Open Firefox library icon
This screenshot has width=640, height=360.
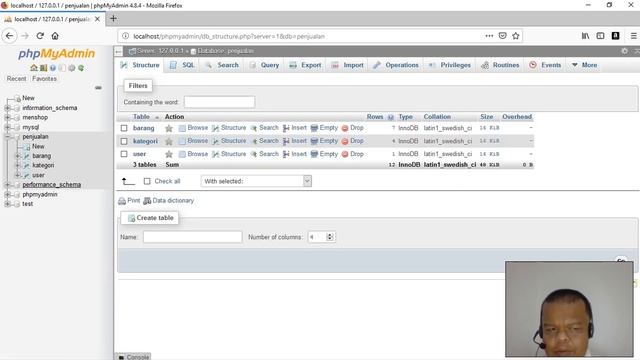[585, 36]
